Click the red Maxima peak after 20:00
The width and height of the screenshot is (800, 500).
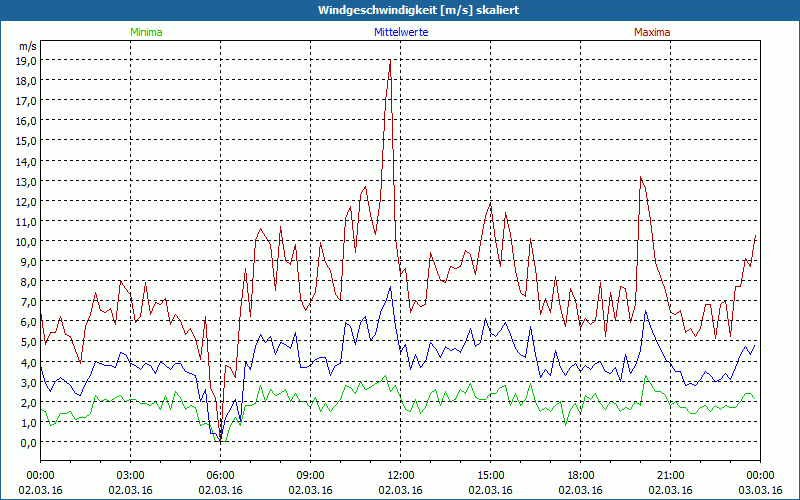tap(641, 178)
